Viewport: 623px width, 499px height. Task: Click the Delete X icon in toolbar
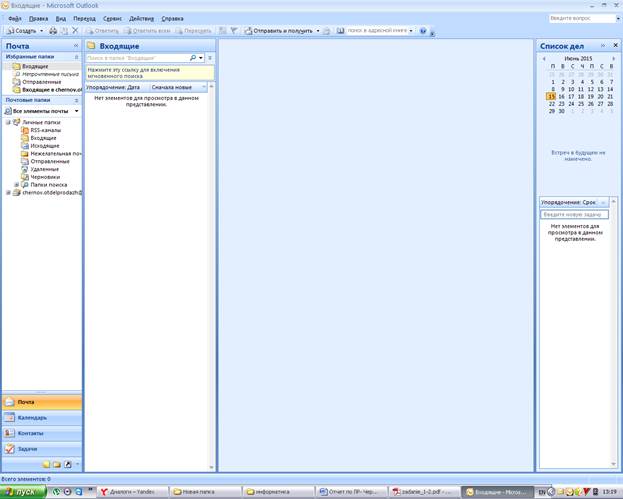click(75, 31)
